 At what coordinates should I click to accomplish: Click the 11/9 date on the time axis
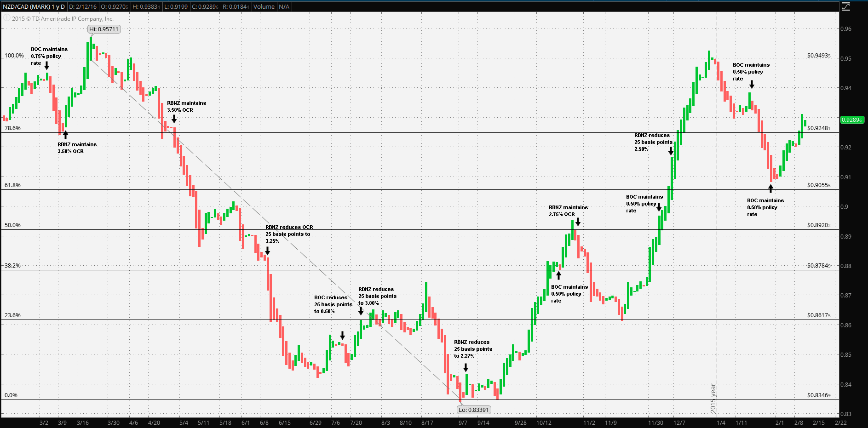[x=611, y=423]
